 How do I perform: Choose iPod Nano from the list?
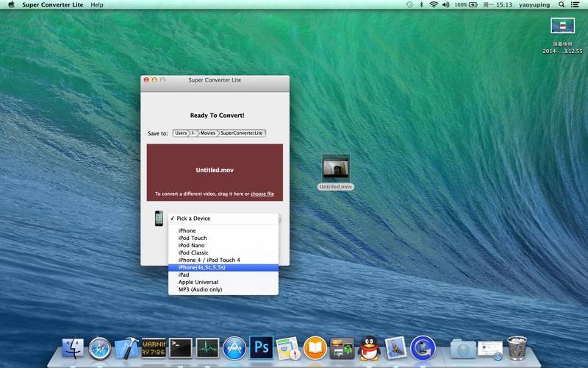(x=223, y=245)
